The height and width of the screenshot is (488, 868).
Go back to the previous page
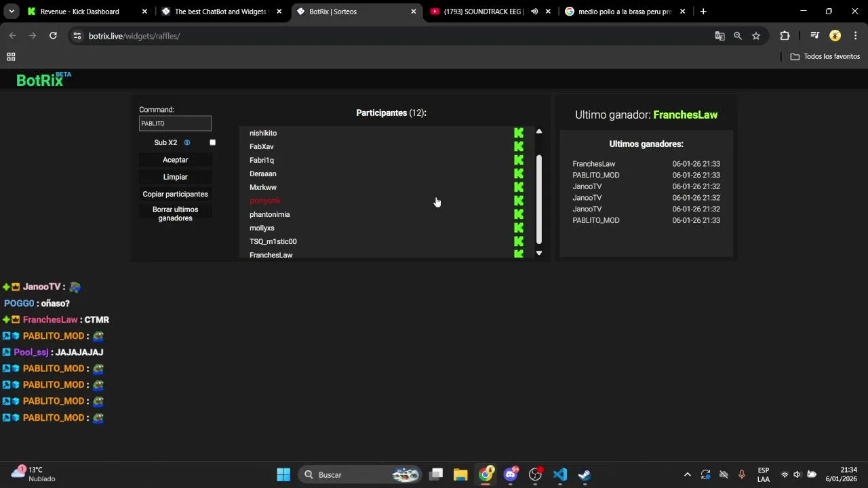tap(12, 36)
